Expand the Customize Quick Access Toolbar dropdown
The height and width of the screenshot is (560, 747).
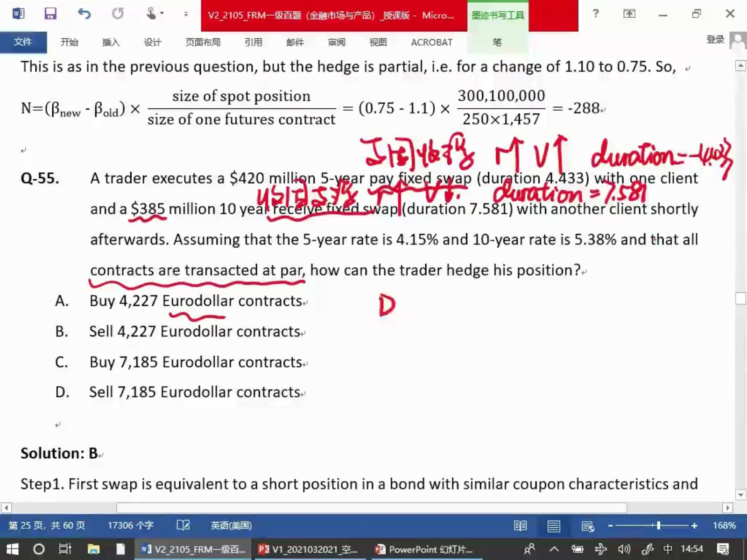coord(186,14)
